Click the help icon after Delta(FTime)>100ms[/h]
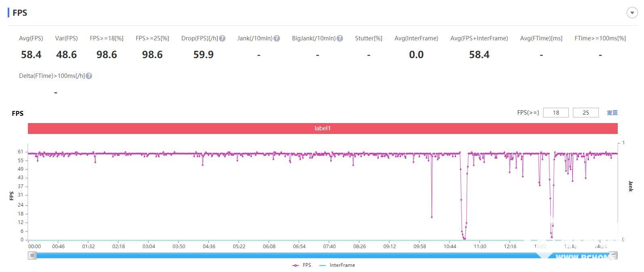Screen dimensions: 644x272 pyautogui.click(x=89, y=76)
